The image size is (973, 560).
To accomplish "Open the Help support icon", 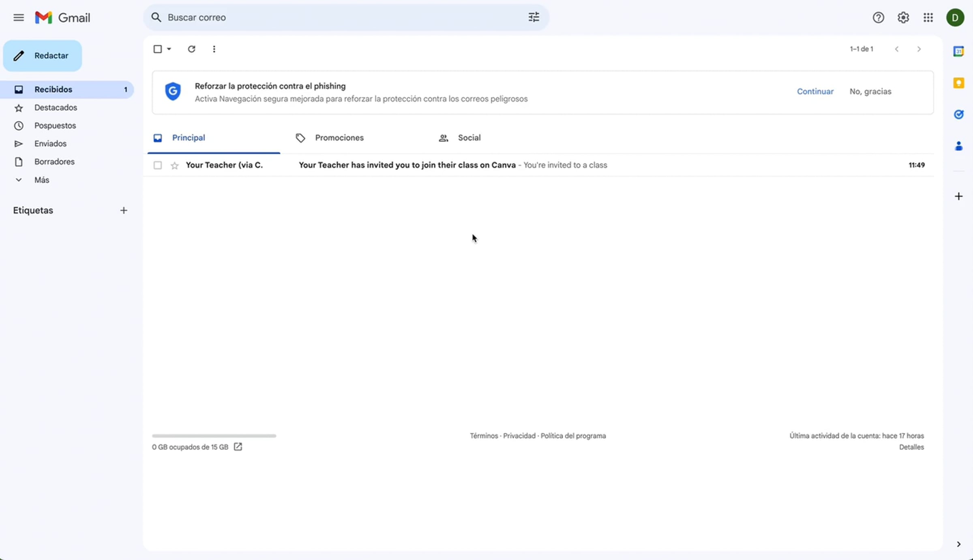I will (878, 17).
